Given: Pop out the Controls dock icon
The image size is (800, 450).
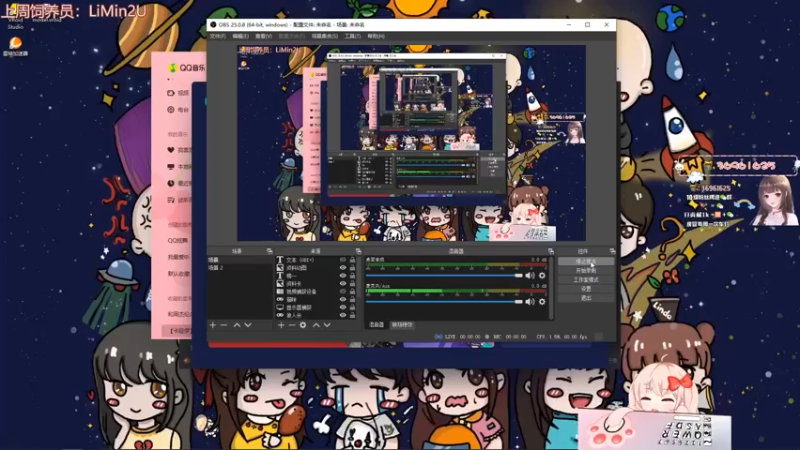Looking at the screenshot, I should 612,251.
